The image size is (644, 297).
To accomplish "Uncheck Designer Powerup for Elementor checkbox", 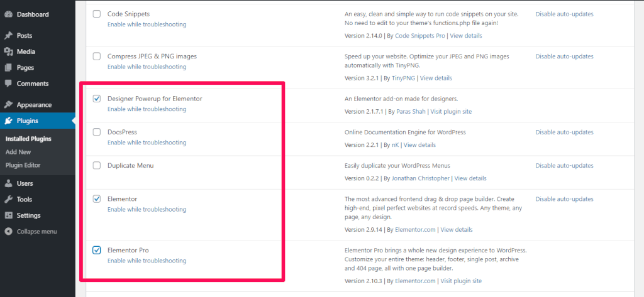I will (96, 99).
